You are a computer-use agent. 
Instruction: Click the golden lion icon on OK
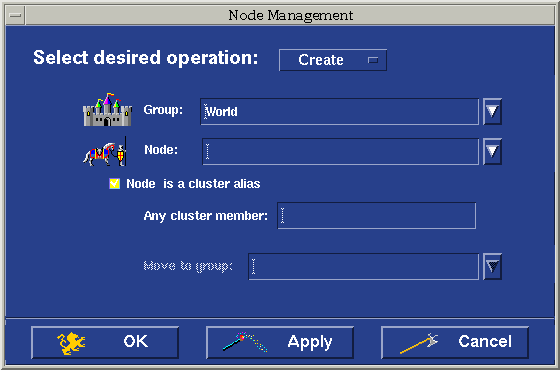coord(71,343)
